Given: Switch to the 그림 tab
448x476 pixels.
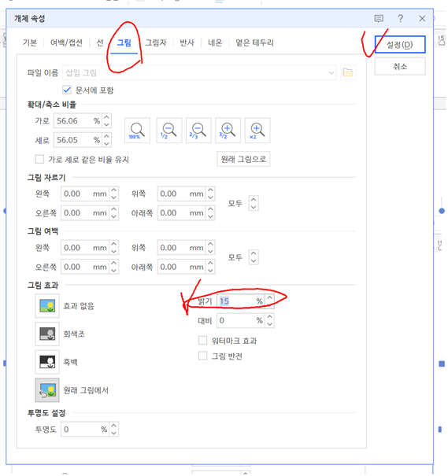Looking at the screenshot, I should (124, 42).
